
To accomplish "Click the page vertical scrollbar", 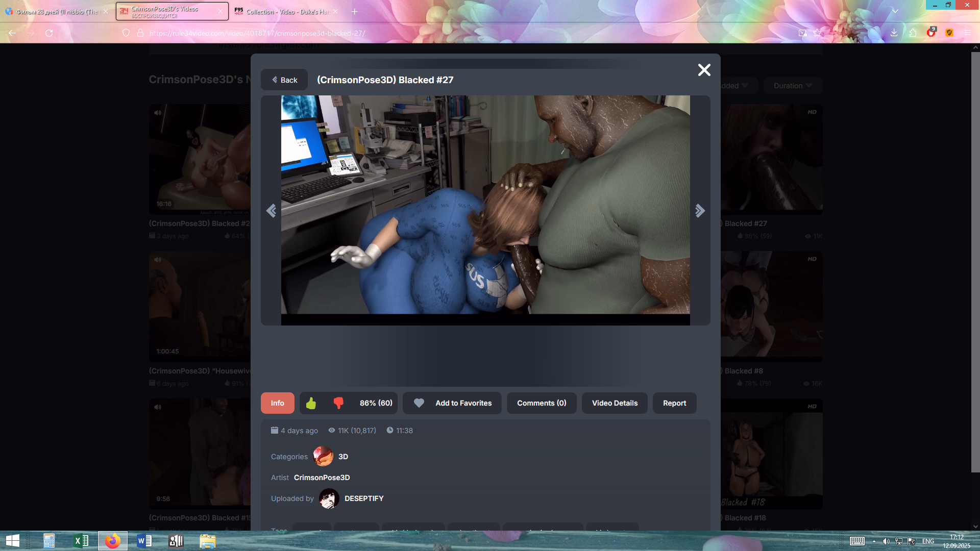I will [975, 255].
